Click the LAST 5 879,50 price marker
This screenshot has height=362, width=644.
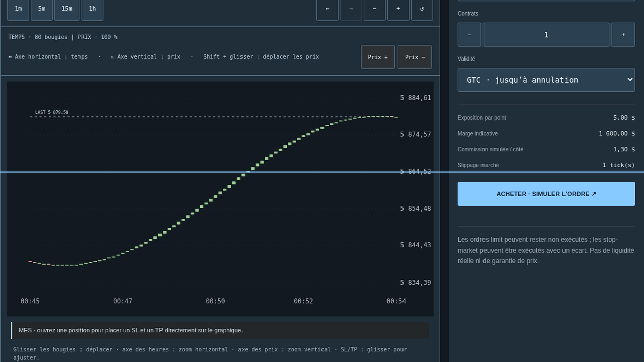tap(52, 112)
